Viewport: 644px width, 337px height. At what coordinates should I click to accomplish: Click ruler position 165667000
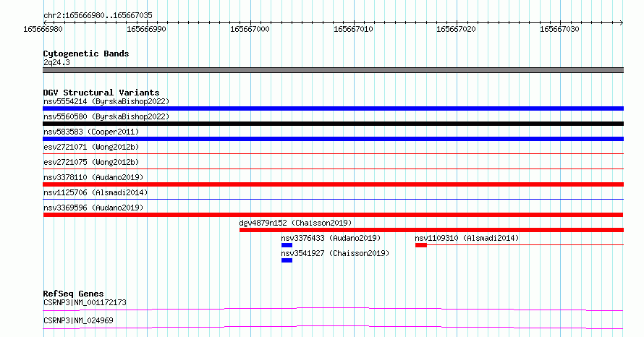pyautogui.click(x=250, y=29)
